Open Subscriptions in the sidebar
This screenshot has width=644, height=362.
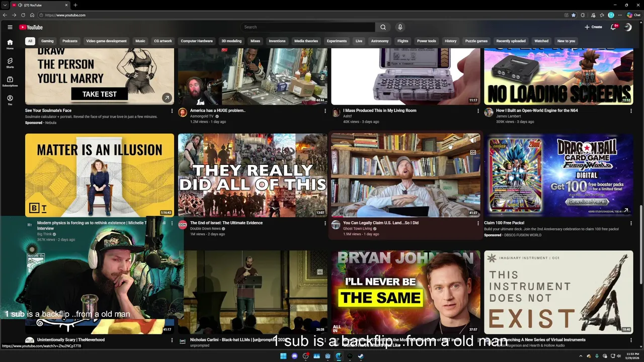(x=10, y=81)
